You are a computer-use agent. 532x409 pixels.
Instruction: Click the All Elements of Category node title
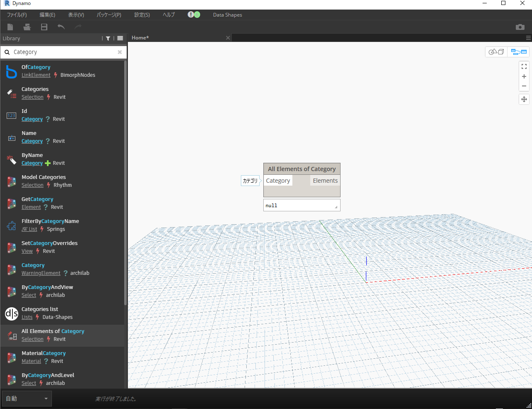302,169
